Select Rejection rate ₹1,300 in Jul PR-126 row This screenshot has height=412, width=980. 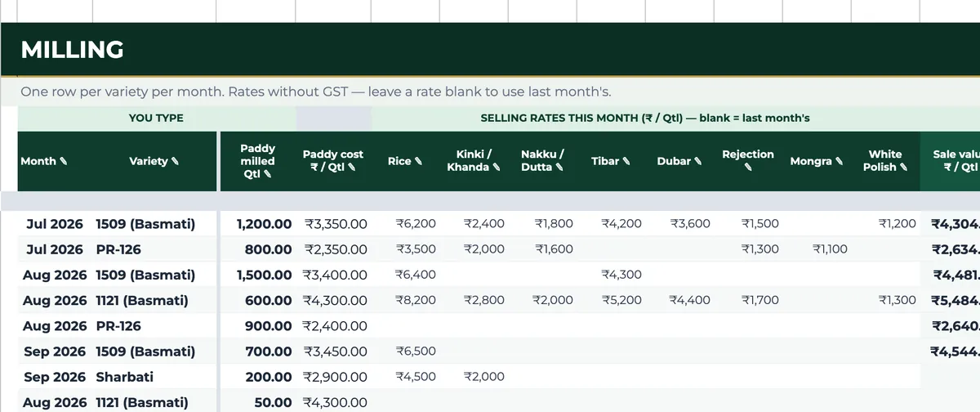click(x=759, y=249)
